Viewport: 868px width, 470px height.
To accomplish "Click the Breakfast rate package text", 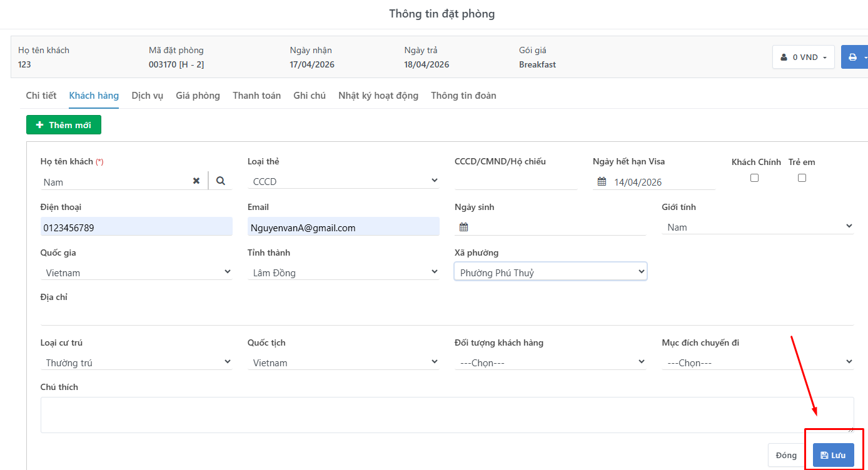I will tap(537, 64).
